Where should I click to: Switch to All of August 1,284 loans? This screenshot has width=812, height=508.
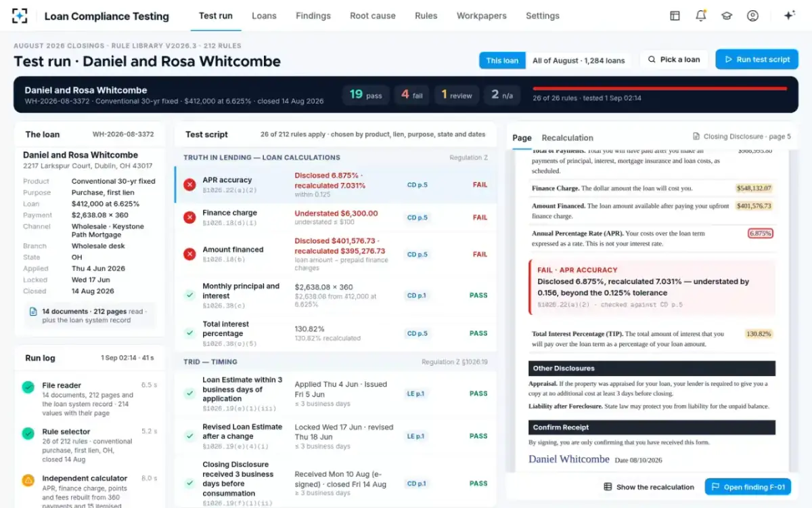pyautogui.click(x=579, y=60)
